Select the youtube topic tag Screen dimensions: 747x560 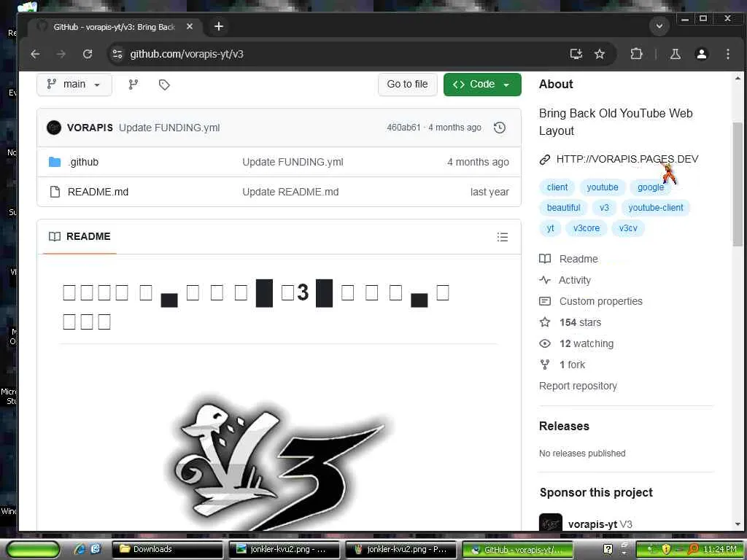[602, 187]
